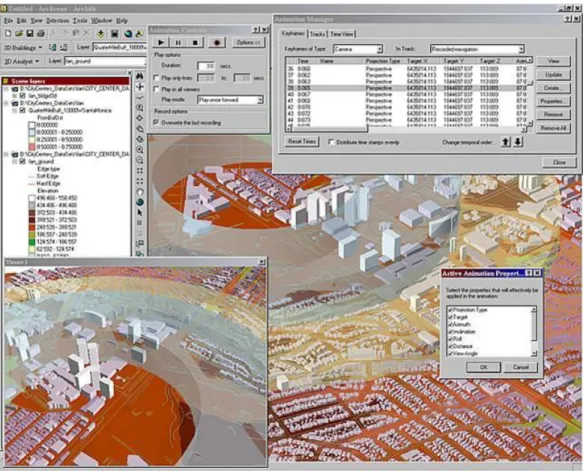Screen dimensions: 583x471
Task: Create a new scene document
Action: point(8,34)
